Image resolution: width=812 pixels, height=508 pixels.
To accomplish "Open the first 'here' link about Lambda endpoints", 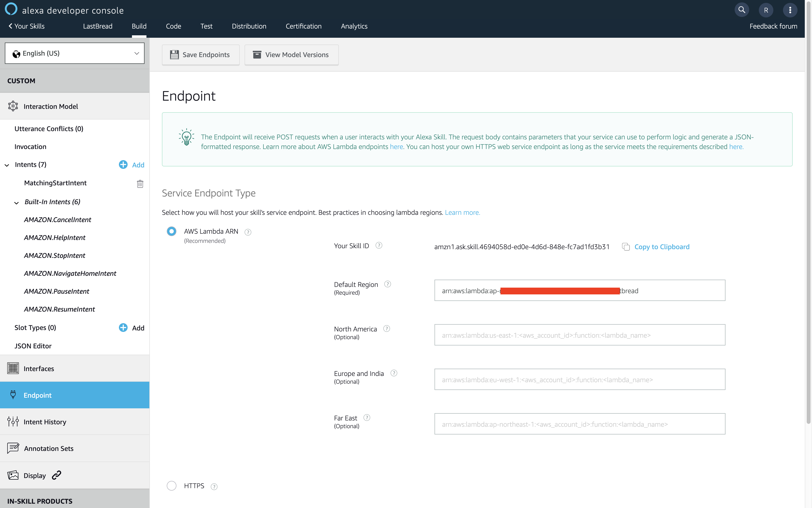I will (x=396, y=147).
